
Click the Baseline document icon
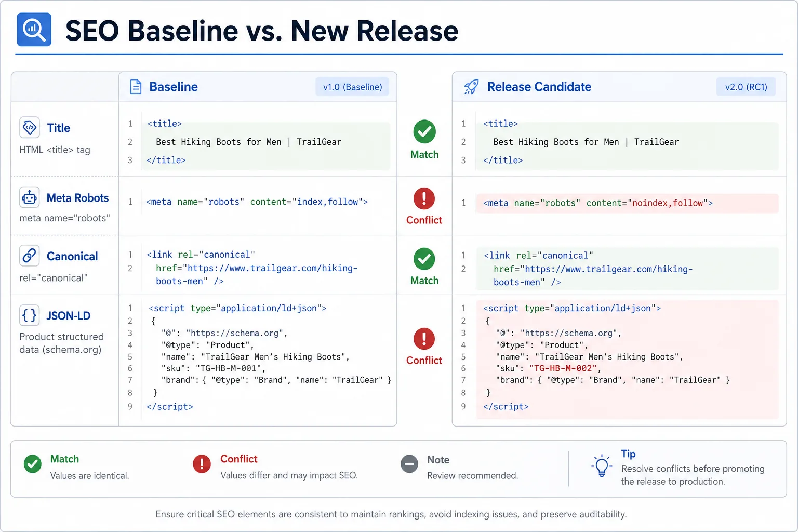coord(136,87)
